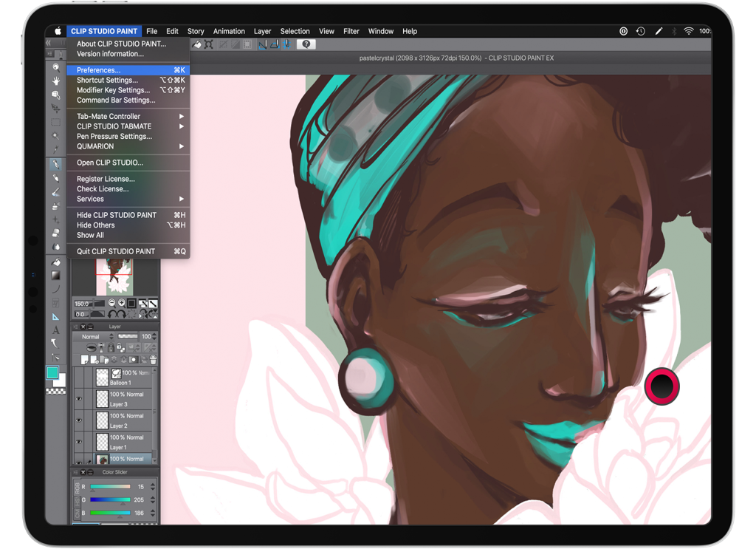This screenshot has width=756, height=549.
Task: Open the File menu
Action: pyautogui.click(x=152, y=31)
